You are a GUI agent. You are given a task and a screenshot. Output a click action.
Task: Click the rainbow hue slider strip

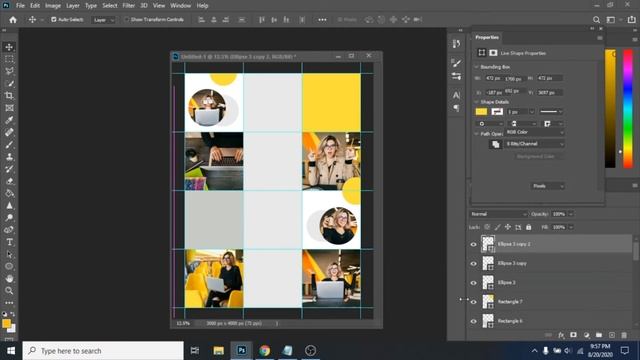tap(628, 108)
